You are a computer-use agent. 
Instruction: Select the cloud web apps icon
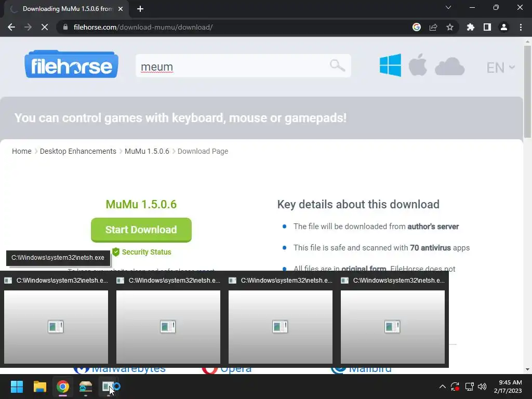point(449,66)
